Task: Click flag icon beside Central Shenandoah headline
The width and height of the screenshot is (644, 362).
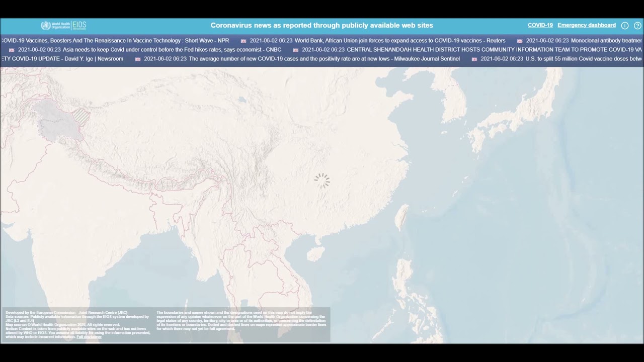Action: click(296, 50)
